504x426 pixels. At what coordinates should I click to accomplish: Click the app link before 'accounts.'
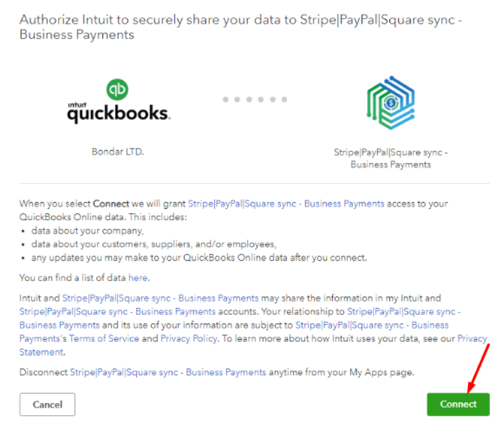[118, 312]
